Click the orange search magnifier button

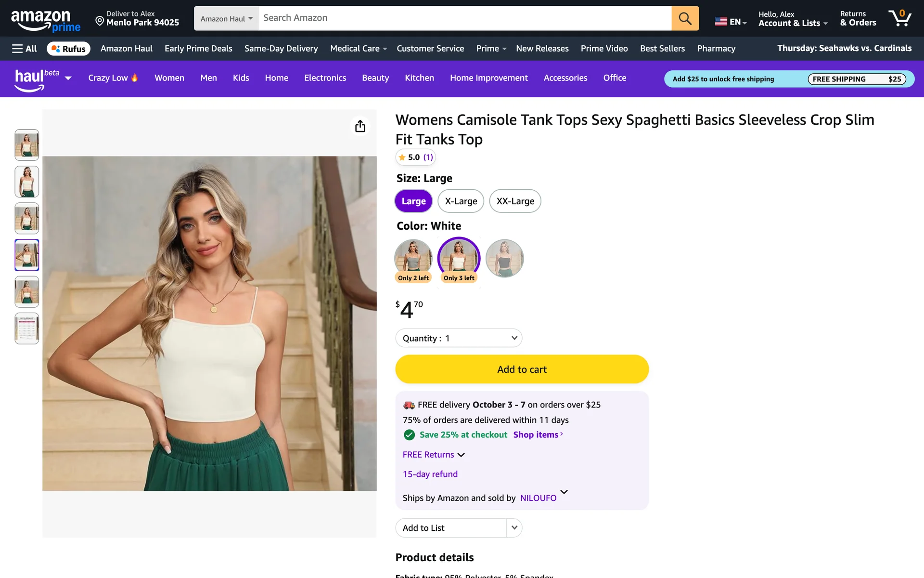pyautogui.click(x=685, y=18)
